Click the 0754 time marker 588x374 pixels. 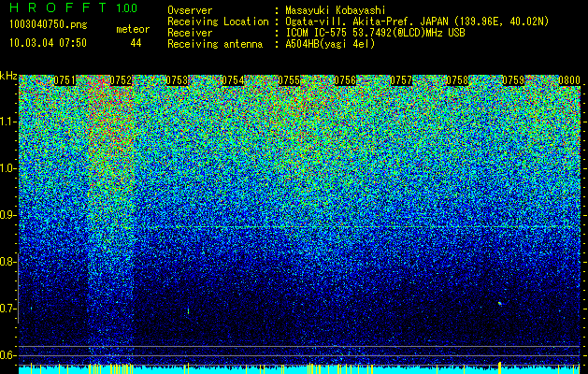(233, 80)
